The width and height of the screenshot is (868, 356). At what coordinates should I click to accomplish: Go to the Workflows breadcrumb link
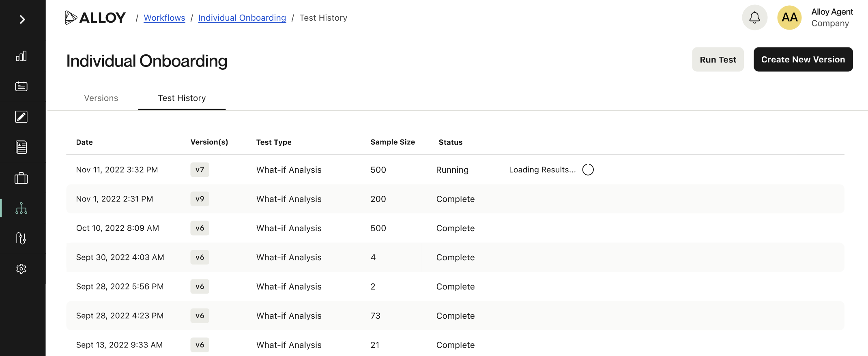tap(164, 18)
